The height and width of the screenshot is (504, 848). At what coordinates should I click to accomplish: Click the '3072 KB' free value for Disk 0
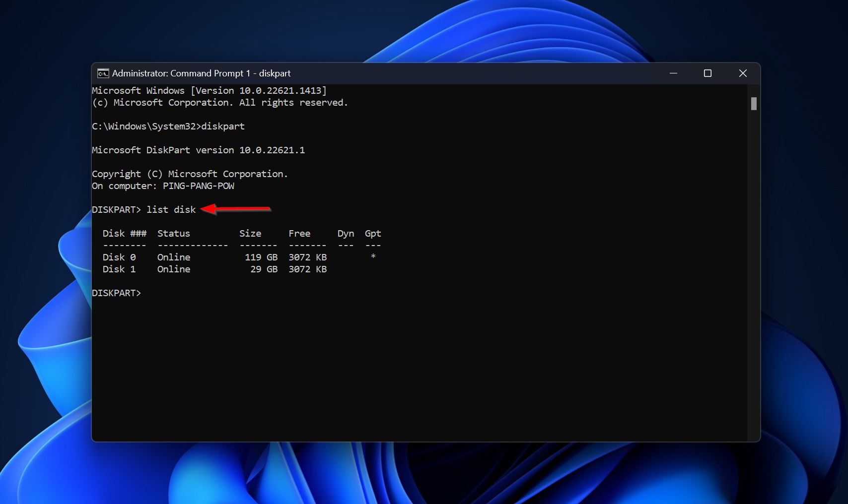point(307,257)
